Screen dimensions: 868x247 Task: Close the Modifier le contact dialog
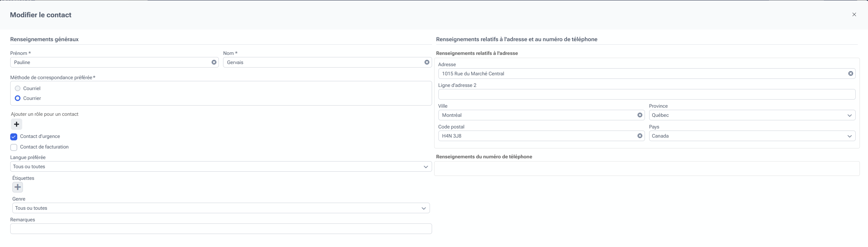pyautogui.click(x=854, y=14)
